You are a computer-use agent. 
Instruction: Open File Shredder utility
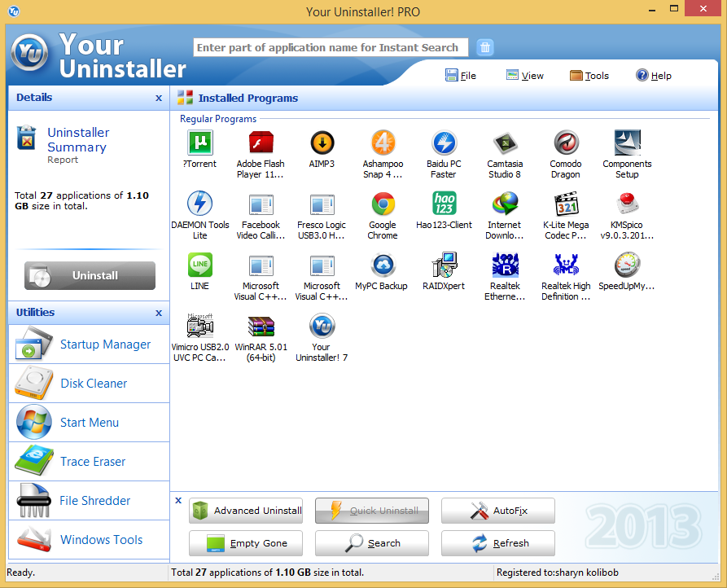(89, 500)
